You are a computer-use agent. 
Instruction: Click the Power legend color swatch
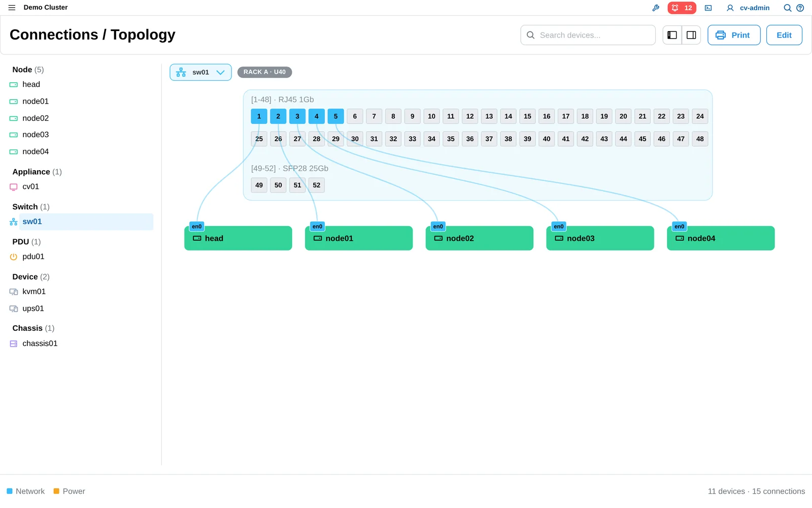56,491
